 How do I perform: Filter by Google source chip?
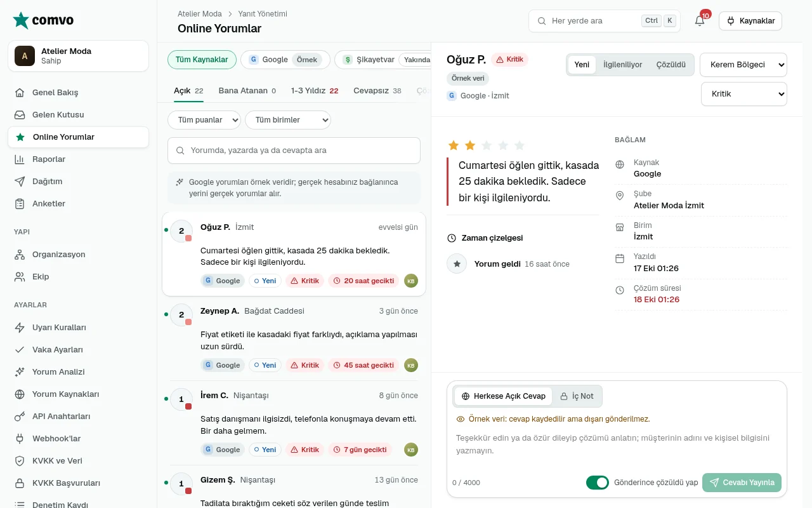(x=285, y=60)
